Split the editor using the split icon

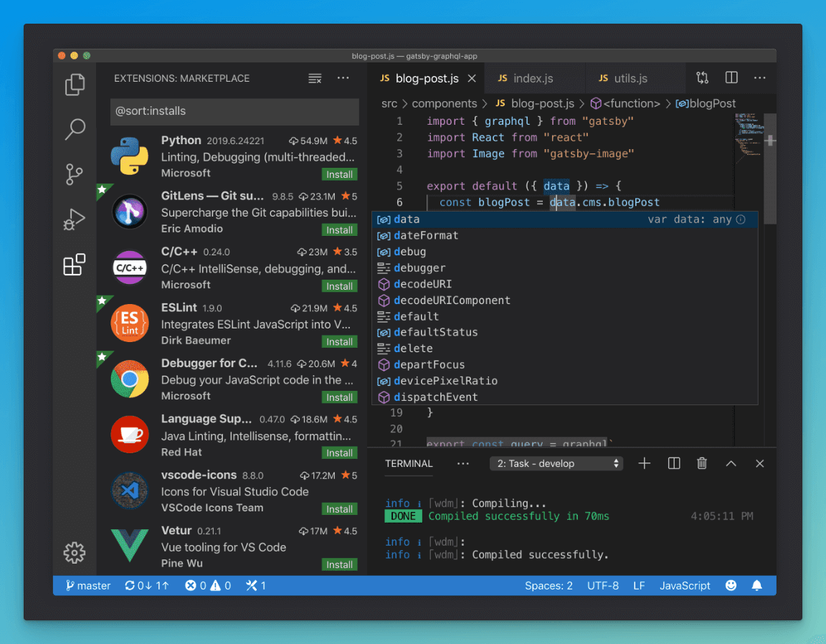(731, 77)
